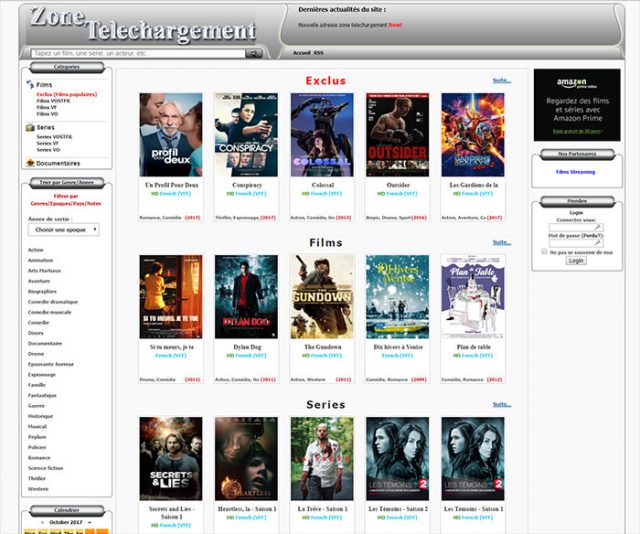Viewport: 640px width, 534px height.
Task: Filter by Western genre
Action: click(38, 489)
